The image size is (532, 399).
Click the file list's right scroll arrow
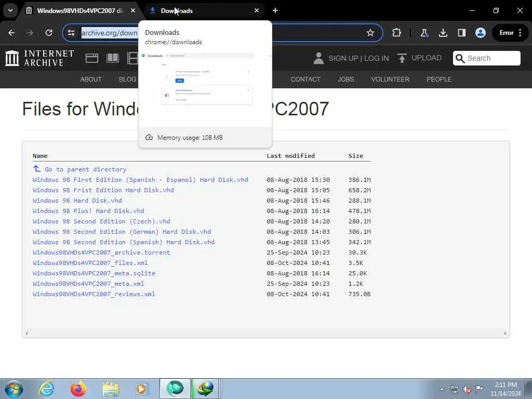pos(505,333)
